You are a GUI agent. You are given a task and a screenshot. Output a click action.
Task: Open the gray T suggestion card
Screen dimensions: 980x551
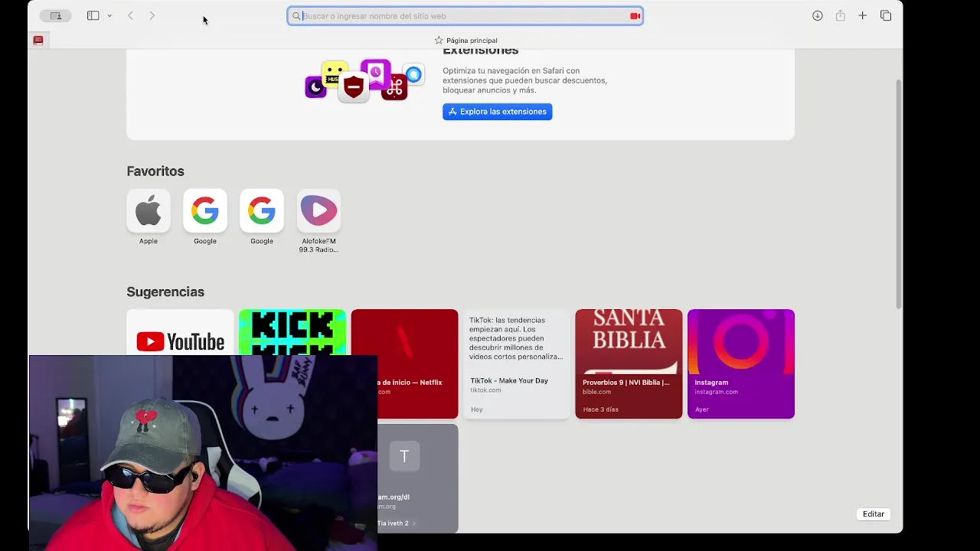click(418, 478)
